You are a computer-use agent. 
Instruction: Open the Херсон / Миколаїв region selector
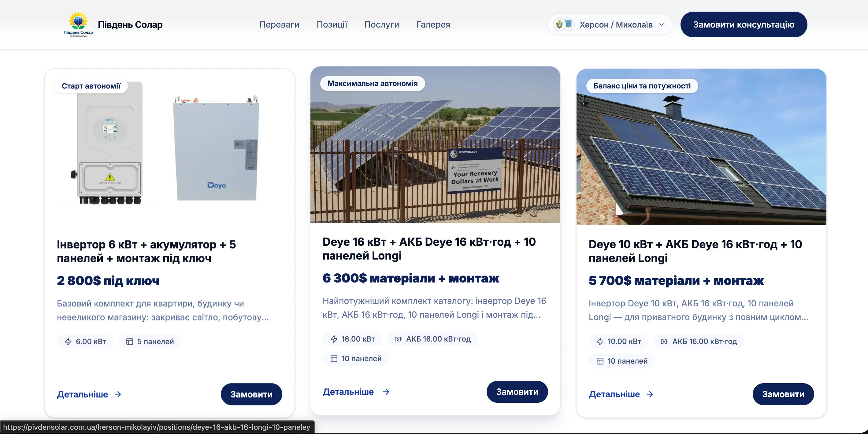610,24
